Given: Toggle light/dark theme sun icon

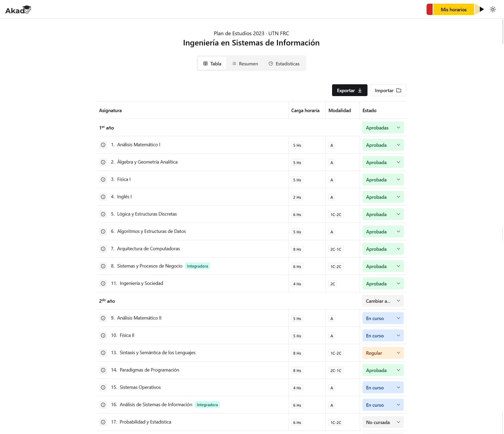Looking at the screenshot, I should coord(493,9).
